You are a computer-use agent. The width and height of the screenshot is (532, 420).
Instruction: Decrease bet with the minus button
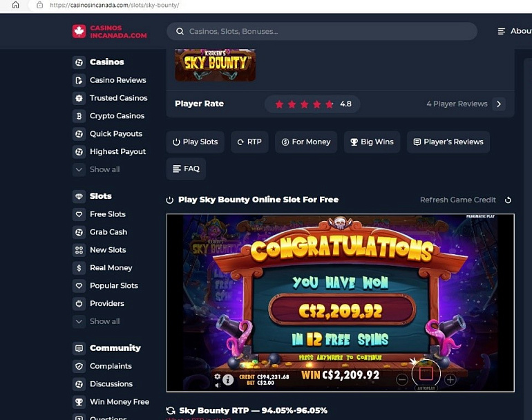point(402,379)
